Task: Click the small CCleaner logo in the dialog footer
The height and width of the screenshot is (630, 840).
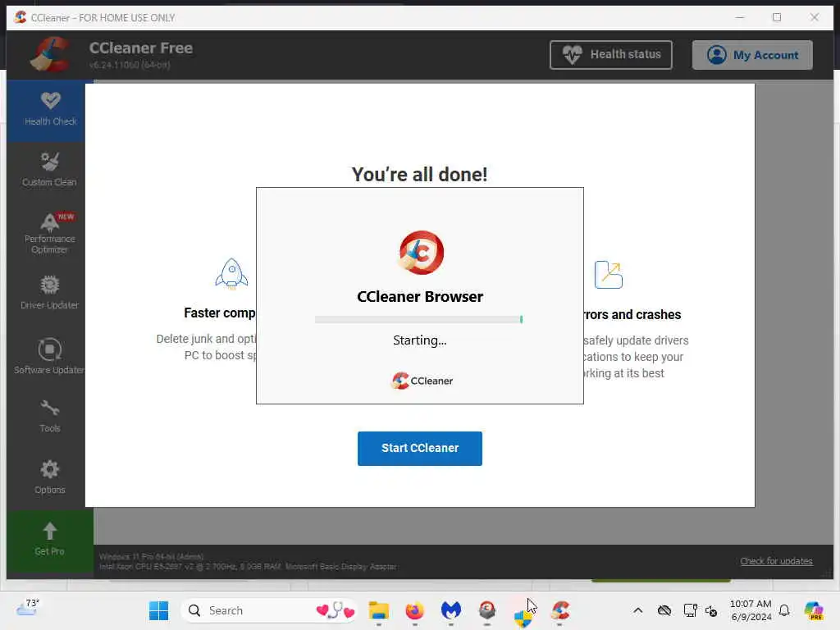Action: pyautogui.click(x=422, y=381)
